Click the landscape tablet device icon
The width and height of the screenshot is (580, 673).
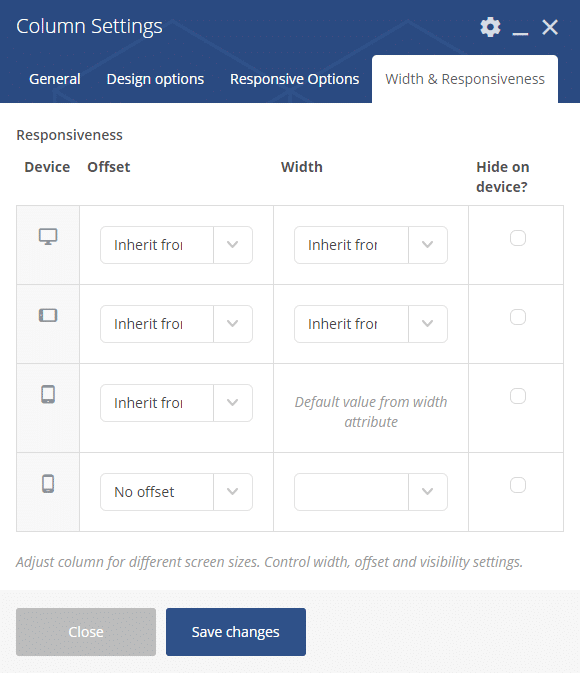click(48, 315)
